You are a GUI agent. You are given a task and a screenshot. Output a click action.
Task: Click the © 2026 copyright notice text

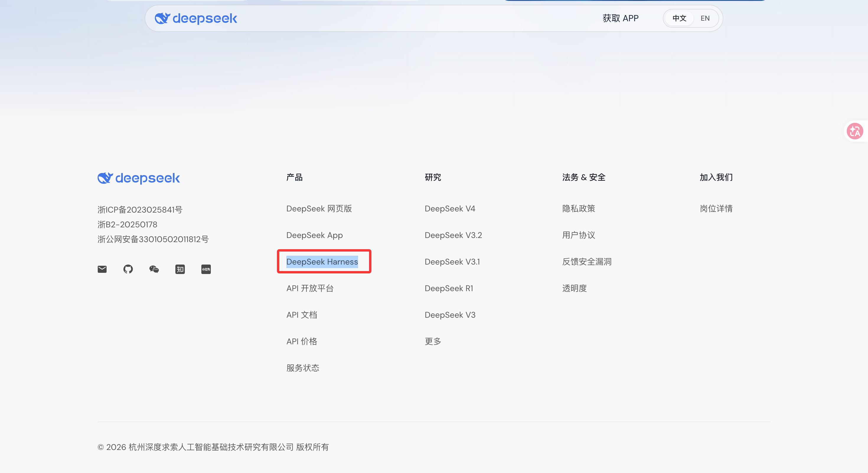213,447
